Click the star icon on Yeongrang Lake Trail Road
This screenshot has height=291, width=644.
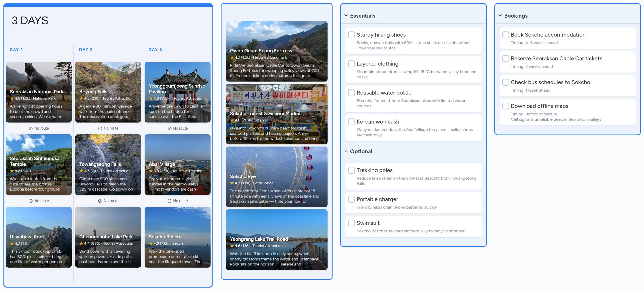(232, 246)
